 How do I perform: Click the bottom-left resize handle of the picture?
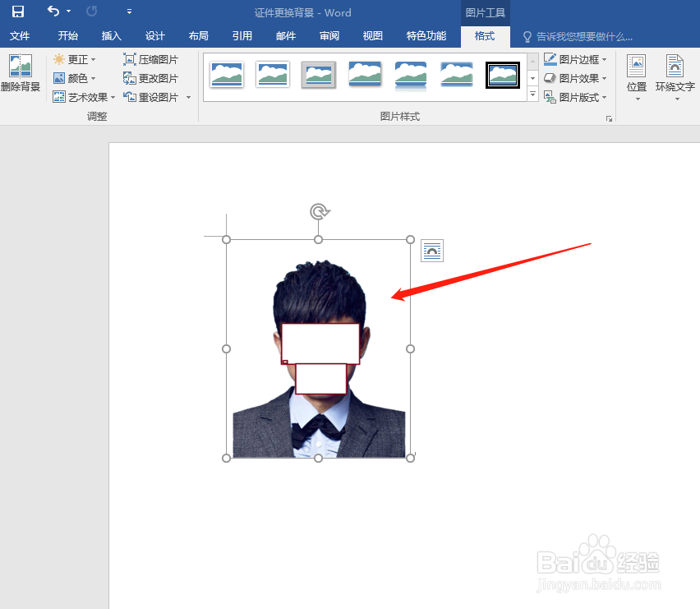(x=226, y=458)
